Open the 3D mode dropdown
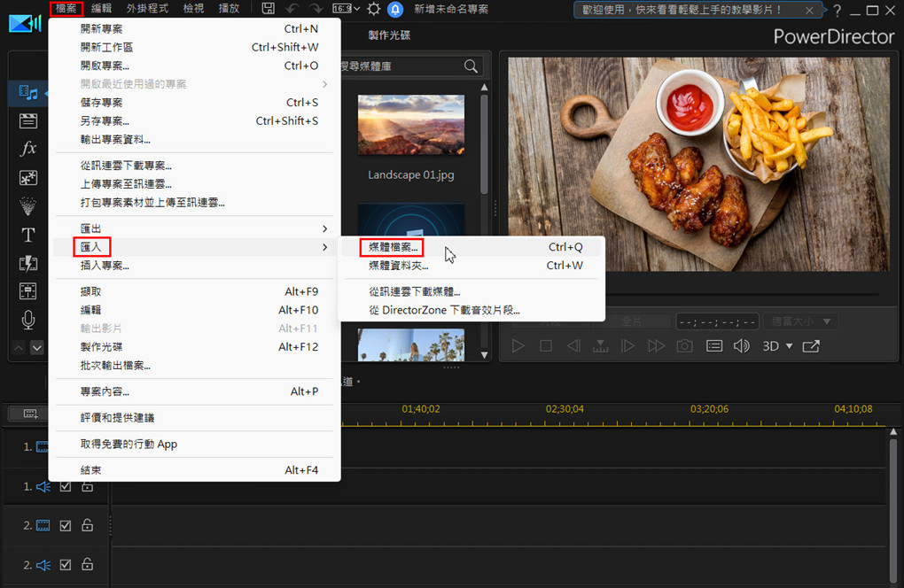This screenshot has width=904, height=588. click(777, 346)
